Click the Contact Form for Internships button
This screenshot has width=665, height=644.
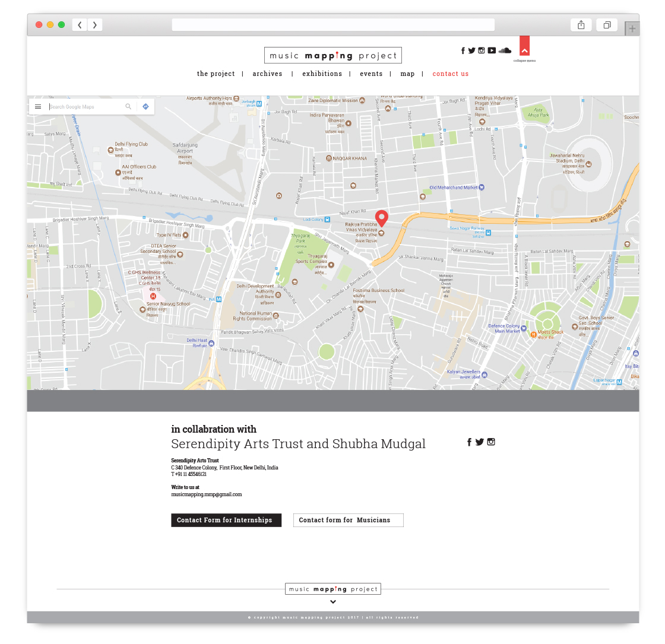coord(226,520)
